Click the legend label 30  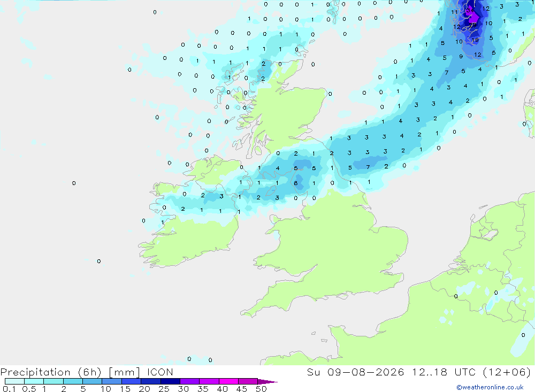pos(183,389)
